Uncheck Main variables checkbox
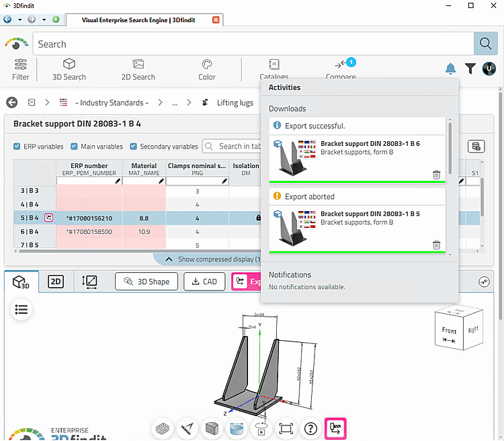 (74, 147)
